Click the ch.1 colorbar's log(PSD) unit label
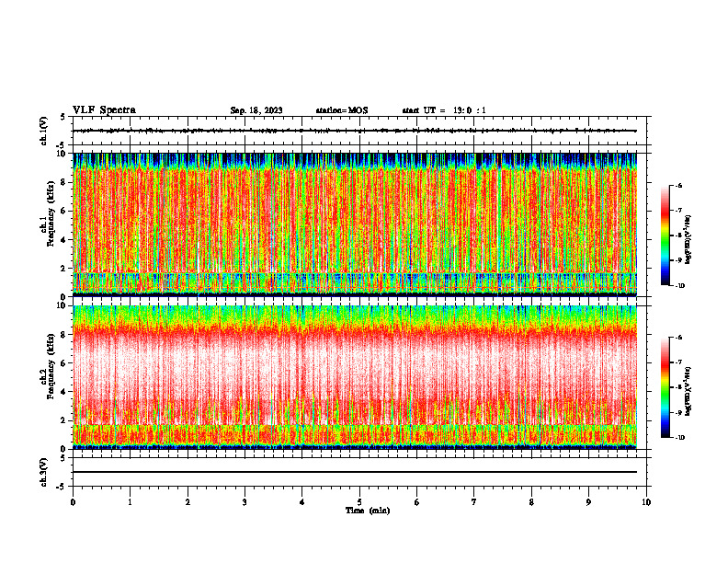The width and height of the screenshot is (728, 563). (688, 240)
